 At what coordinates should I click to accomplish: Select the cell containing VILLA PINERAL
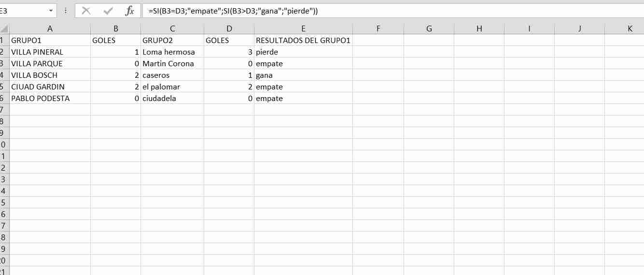pyautogui.click(x=50, y=52)
